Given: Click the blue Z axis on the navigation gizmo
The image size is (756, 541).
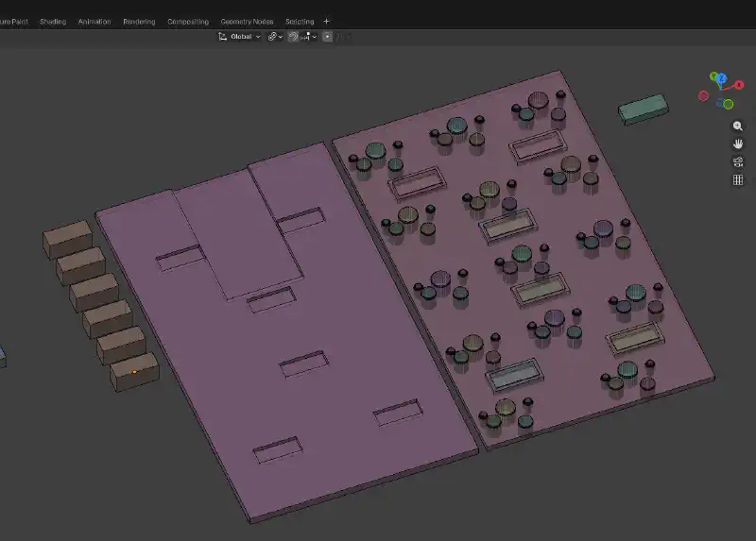Looking at the screenshot, I should click(x=722, y=78).
